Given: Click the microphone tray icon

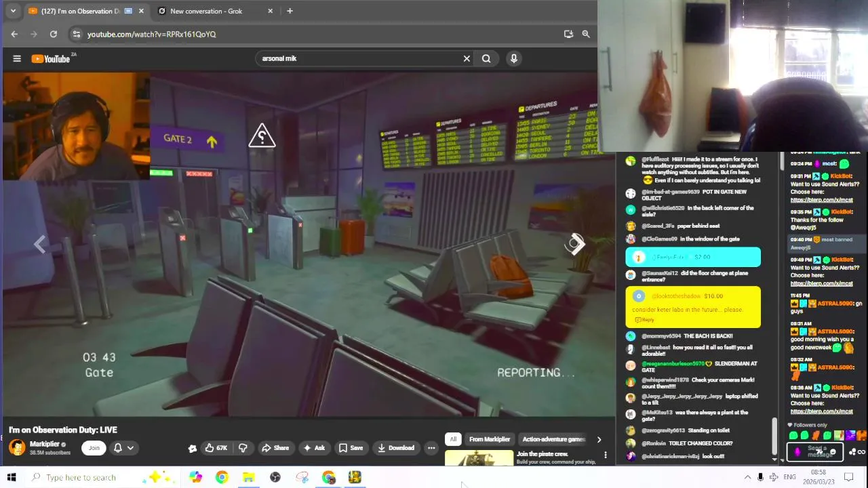Looking at the screenshot, I should [760, 477].
